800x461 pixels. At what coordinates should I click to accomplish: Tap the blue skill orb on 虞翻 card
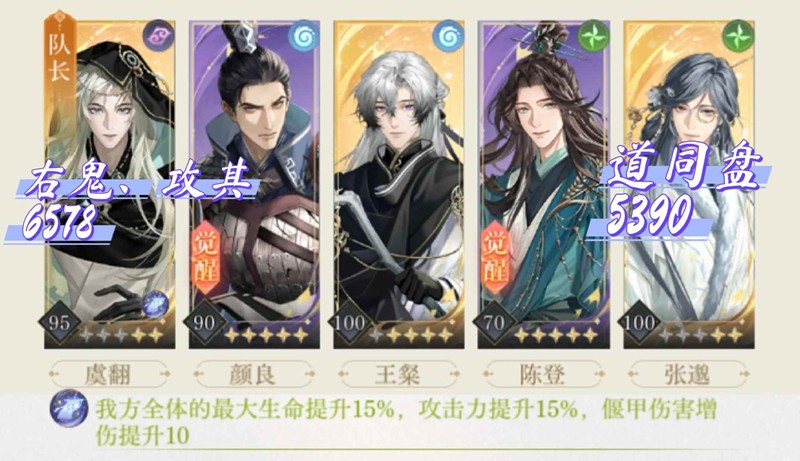(x=155, y=305)
